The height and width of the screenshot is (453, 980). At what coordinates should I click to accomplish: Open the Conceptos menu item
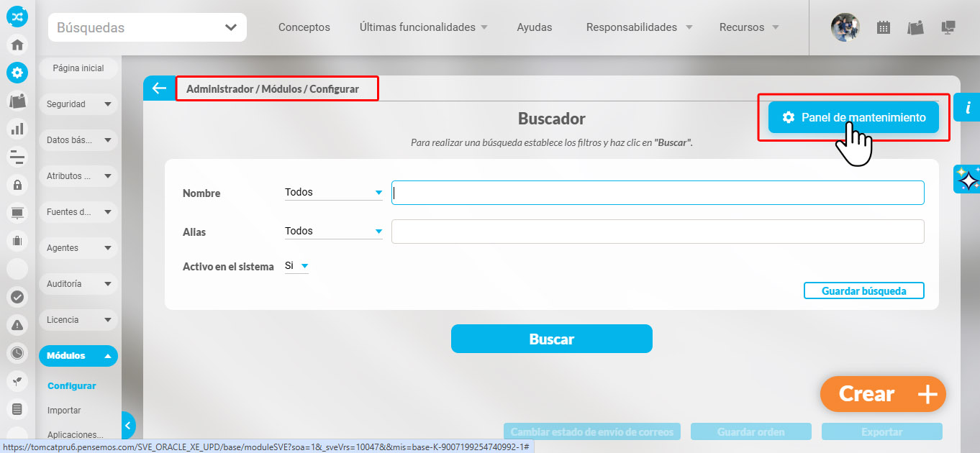pyautogui.click(x=304, y=27)
